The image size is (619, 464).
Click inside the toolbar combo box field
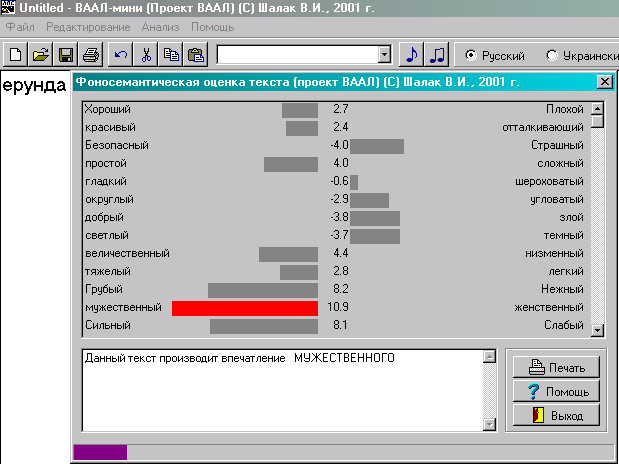297,54
